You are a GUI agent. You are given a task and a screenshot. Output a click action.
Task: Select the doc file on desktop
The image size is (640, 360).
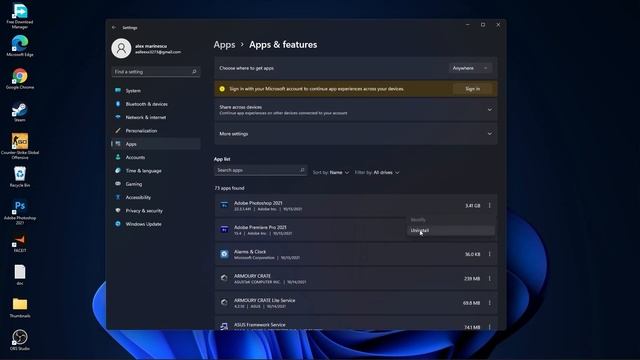click(20, 275)
